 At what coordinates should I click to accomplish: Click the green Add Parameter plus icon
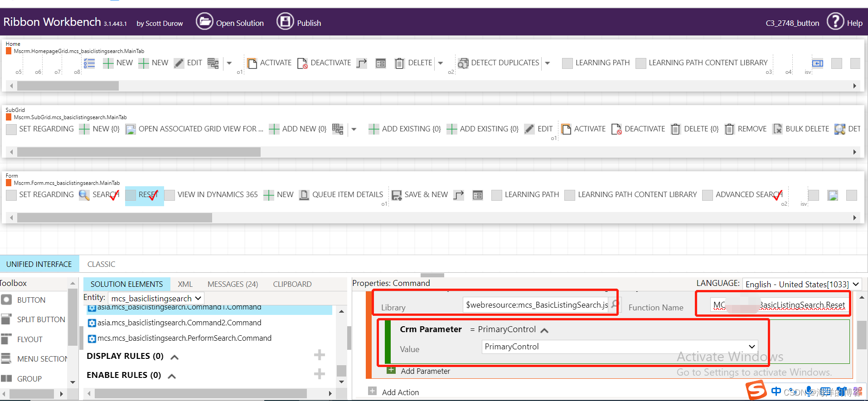coord(391,370)
